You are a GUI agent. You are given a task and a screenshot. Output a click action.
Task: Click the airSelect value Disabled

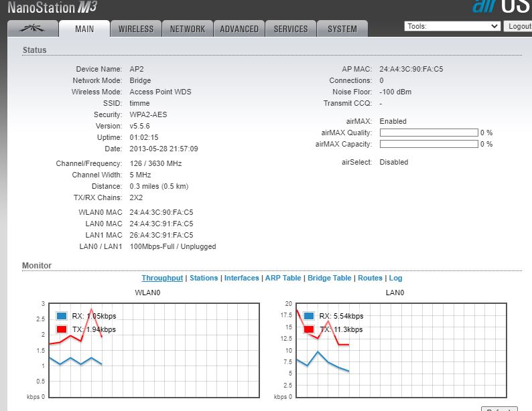(x=393, y=162)
